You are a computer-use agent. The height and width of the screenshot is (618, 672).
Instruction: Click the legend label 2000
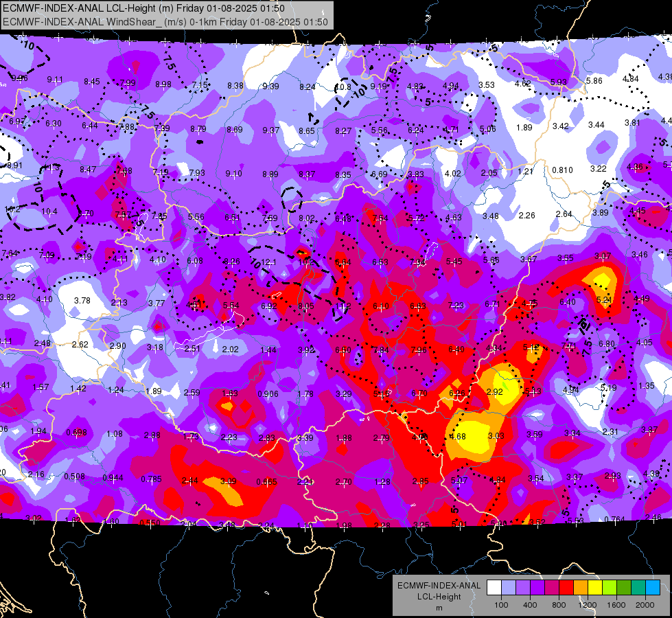click(x=645, y=605)
